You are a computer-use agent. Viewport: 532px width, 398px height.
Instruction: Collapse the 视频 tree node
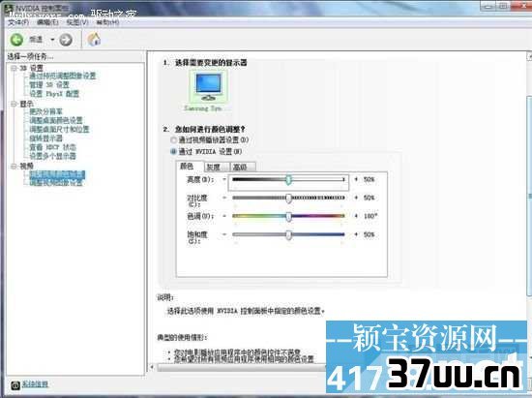tap(14, 166)
